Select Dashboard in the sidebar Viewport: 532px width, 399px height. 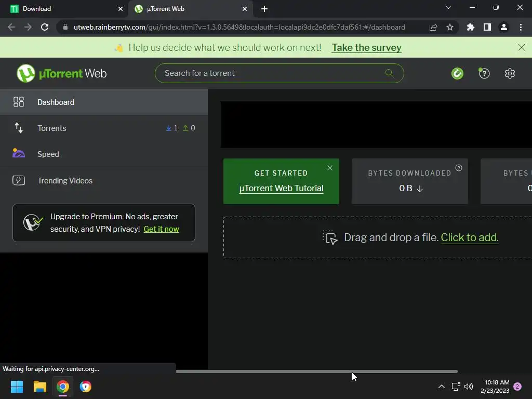tap(104, 102)
